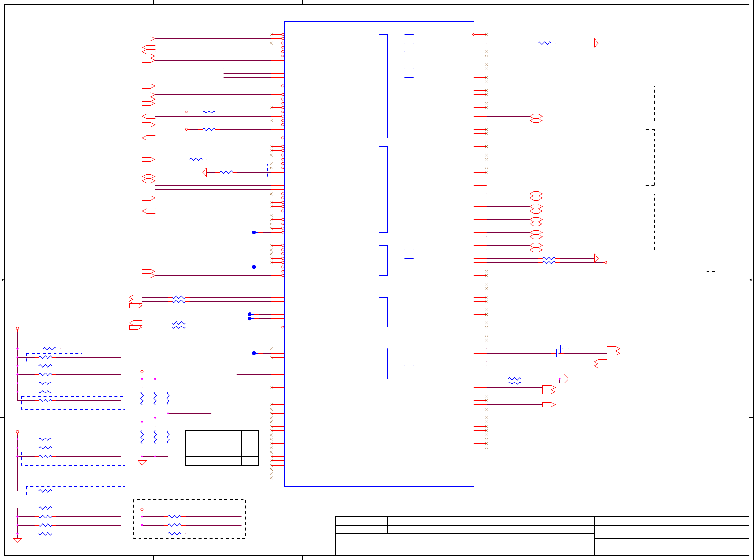
Task: Select the black dashed box enclosing three resistors
Action: 189,519
